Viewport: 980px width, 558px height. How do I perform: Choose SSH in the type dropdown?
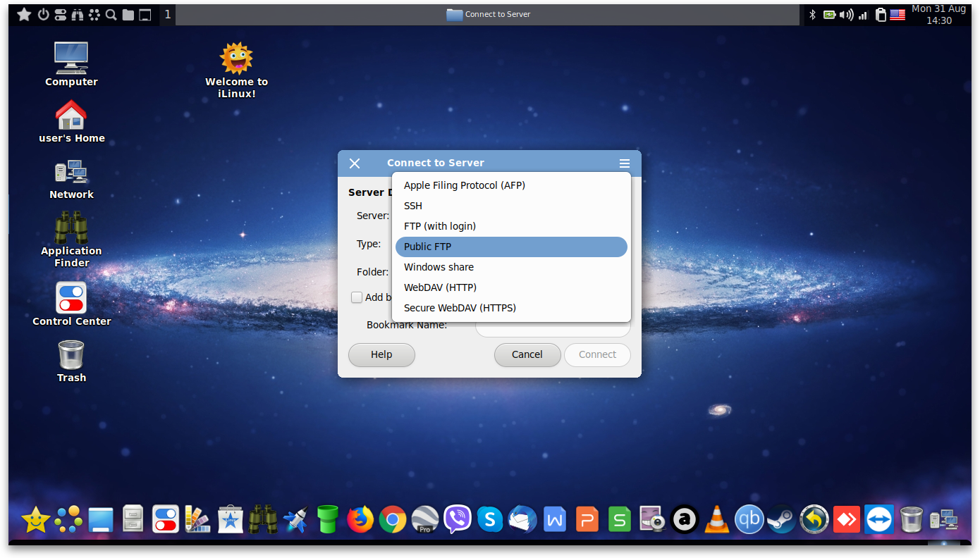click(511, 206)
